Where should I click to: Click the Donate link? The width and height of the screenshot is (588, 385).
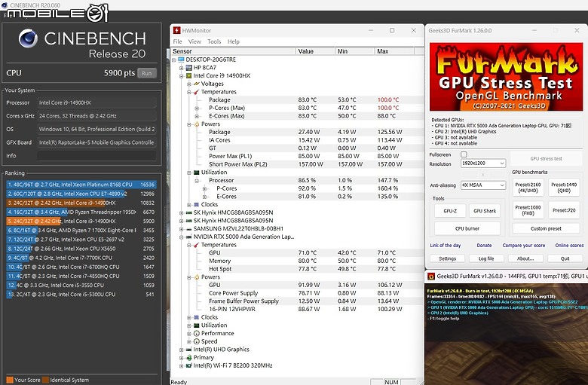484,245
